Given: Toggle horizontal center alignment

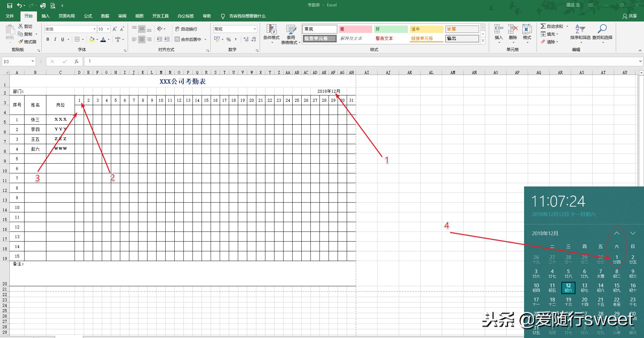Looking at the screenshot, I should pyautogui.click(x=142, y=39).
